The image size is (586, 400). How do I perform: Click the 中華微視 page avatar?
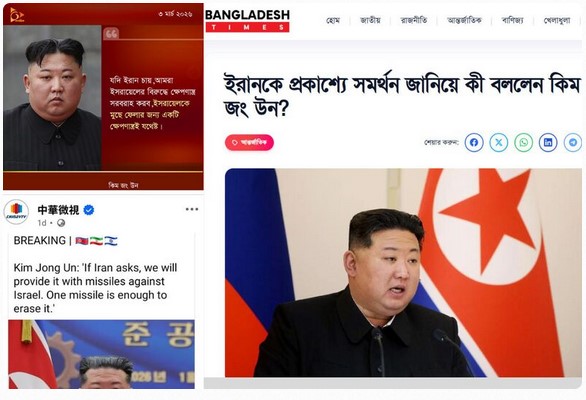[16, 212]
